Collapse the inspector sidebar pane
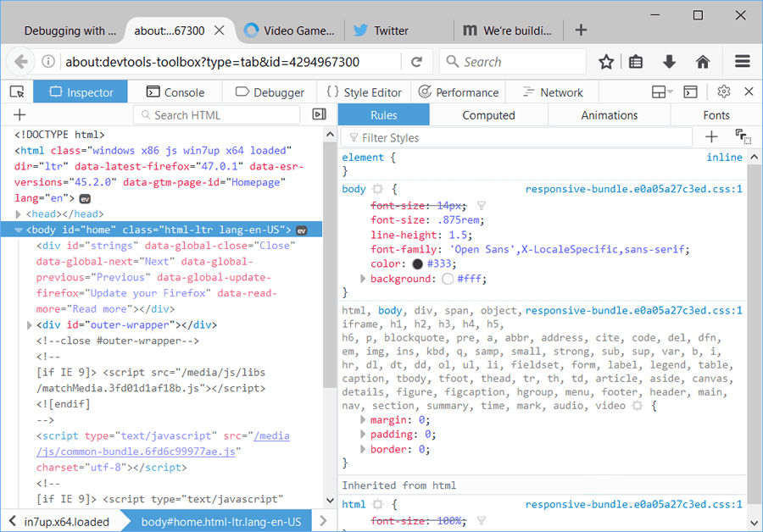This screenshot has height=532, width=763. [320, 115]
